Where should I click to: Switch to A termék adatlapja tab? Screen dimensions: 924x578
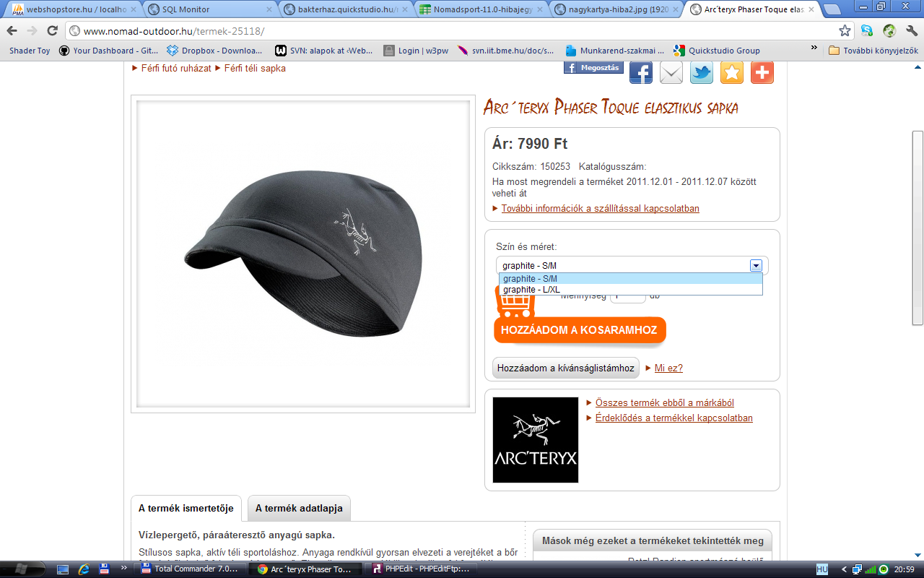[299, 508]
